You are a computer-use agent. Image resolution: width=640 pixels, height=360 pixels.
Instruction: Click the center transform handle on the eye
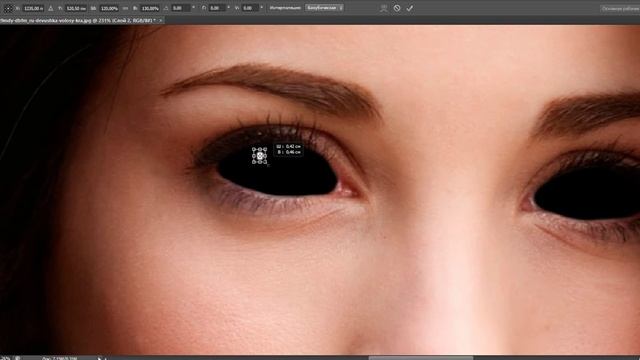[x=260, y=156]
